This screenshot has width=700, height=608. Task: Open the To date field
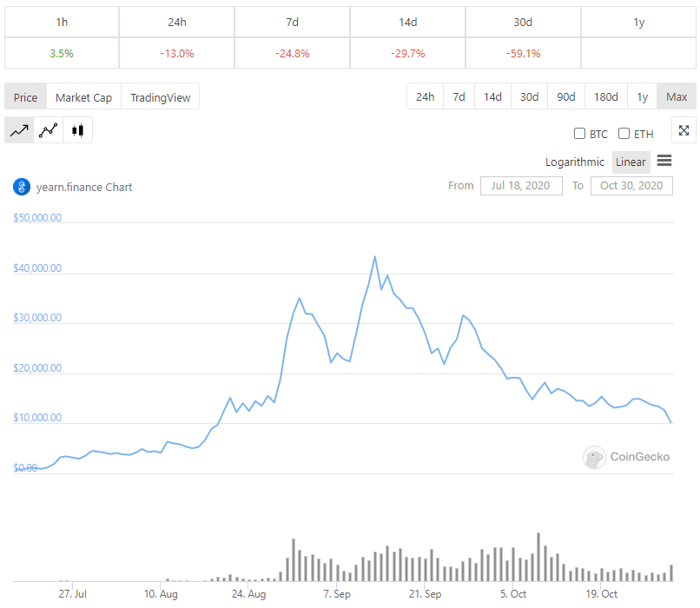tap(631, 186)
